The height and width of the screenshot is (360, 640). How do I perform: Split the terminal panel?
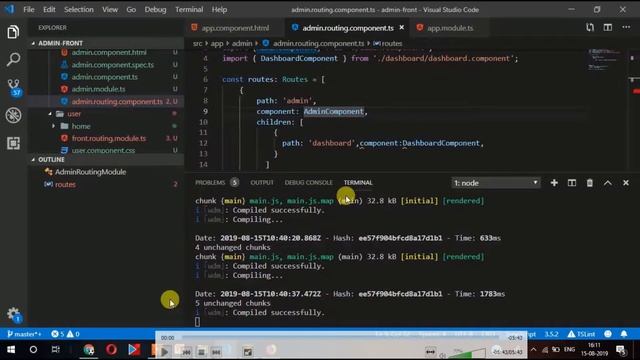click(x=572, y=183)
